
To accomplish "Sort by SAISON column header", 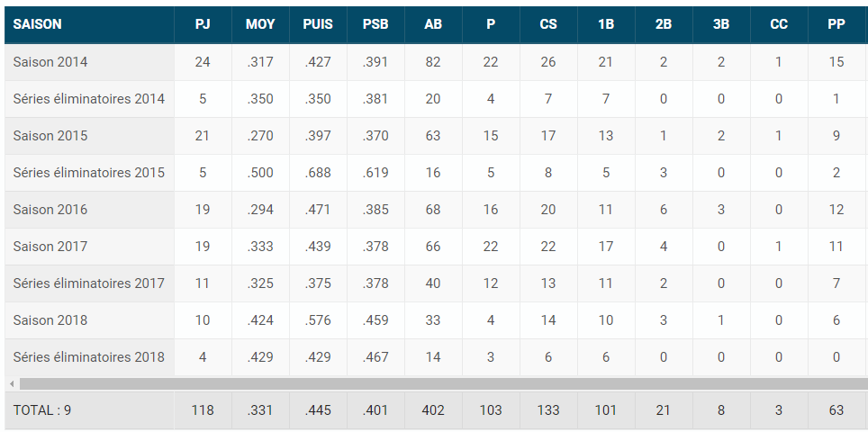I will click(89, 24).
